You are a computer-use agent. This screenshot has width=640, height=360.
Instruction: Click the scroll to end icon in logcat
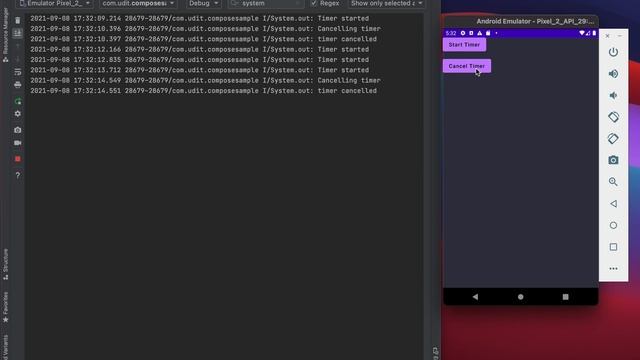pyautogui.click(x=18, y=33)
